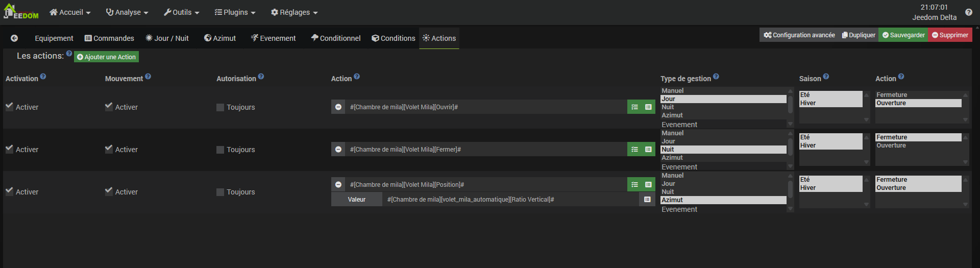Image resolution: width=980 pixels, height=268 pixels.
Task: Expand the Réglages dropdown menu
Action: pos(294,12)
